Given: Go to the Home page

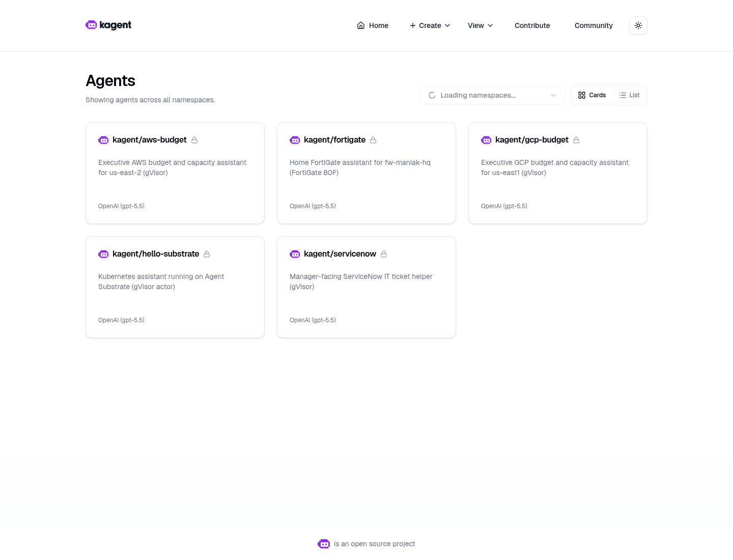Looking at the screenshot, I should pyautogui.click(x=373, y=25).
